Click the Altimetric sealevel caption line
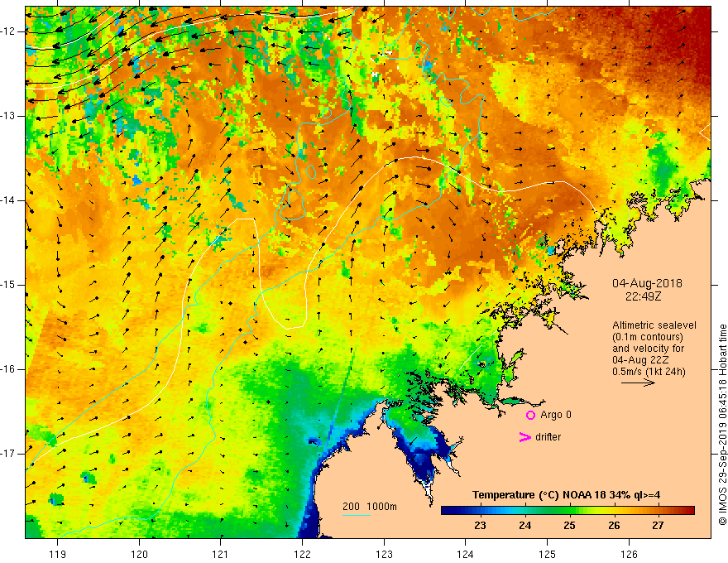Image resolution: width=728 pixels, height=563 pixels. 654,325
